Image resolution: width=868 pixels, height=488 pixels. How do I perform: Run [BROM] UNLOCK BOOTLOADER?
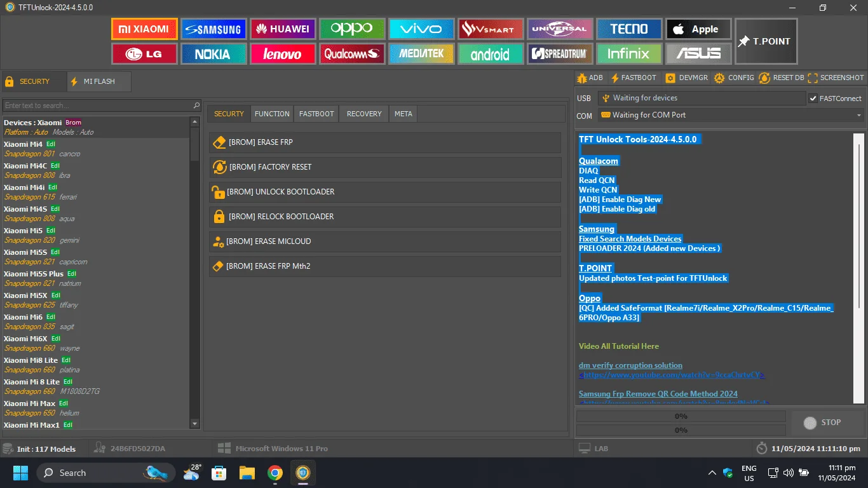click(385, 192)
